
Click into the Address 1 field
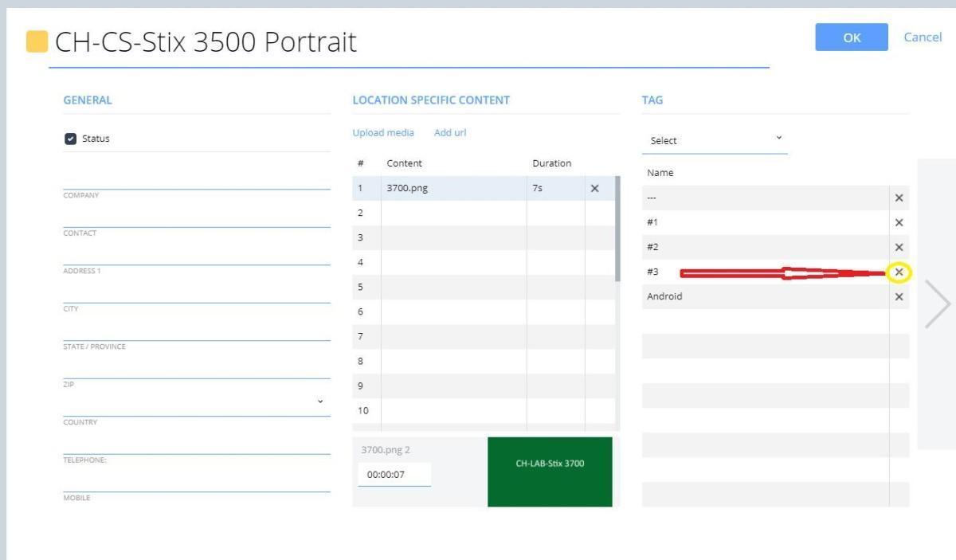tap(197, 254)
